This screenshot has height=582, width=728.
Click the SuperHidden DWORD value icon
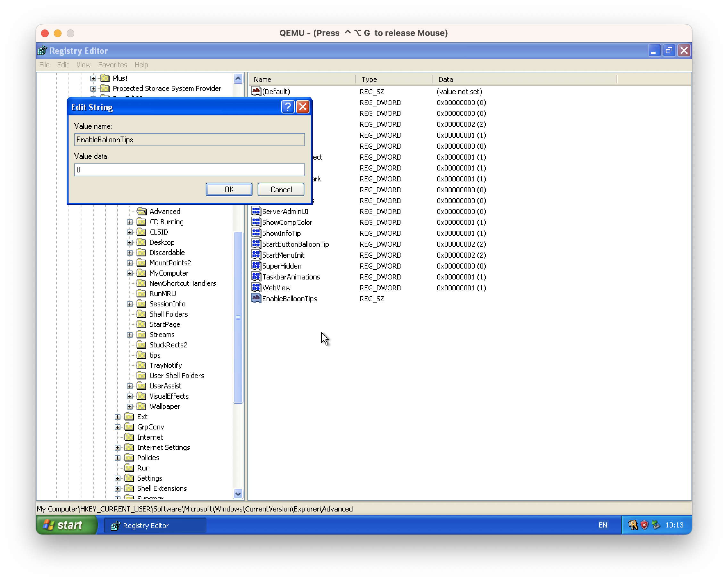[256, 265]
